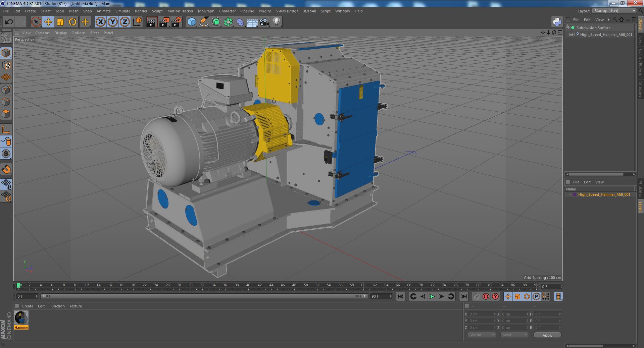
Task: Add a Floor environment object
Action: coord(252,22)
